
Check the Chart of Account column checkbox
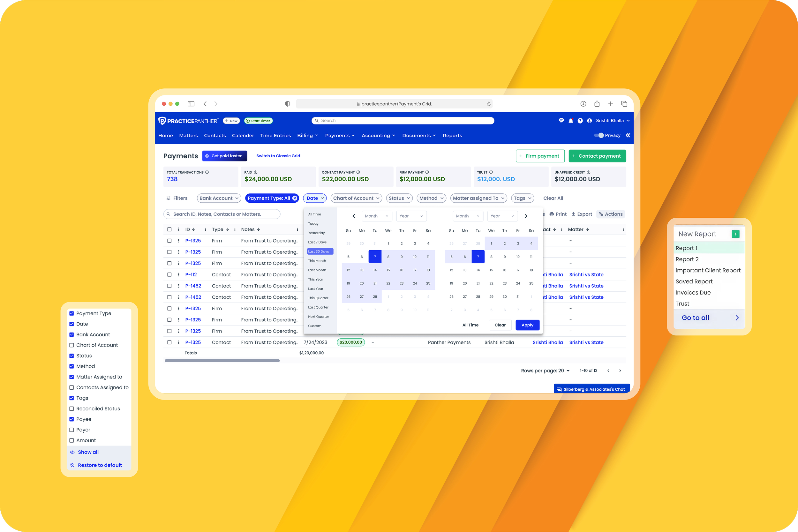coord(72,345)
